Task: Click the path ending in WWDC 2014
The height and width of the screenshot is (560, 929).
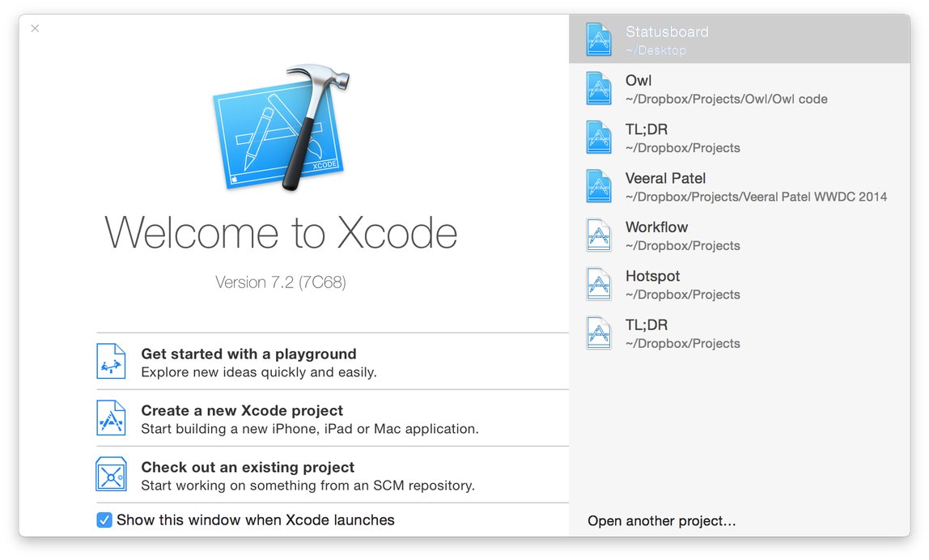Action: click(756, 197)
